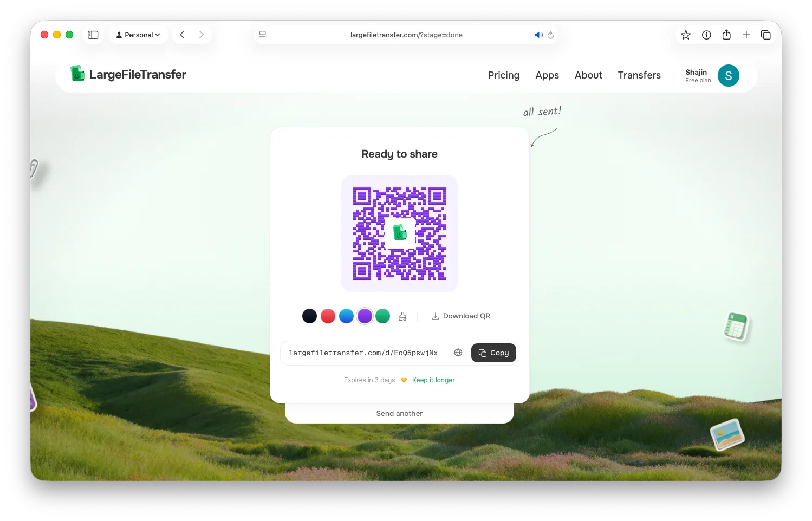Click the LargeFileTransfer logo icon
Image resolution: width=812 pixels, height=521 pixels.
[x=78, y=74]
